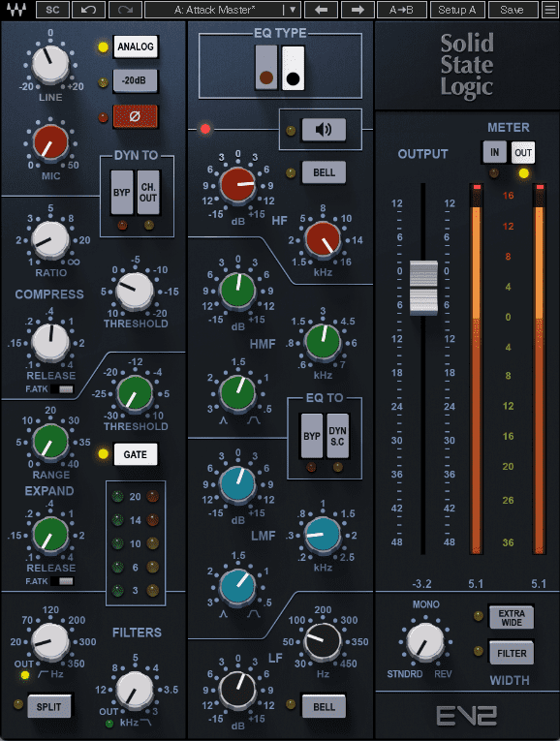Click the redo arrow icon
The height and width of the screenshot is (741, 560).
(125, 10)
